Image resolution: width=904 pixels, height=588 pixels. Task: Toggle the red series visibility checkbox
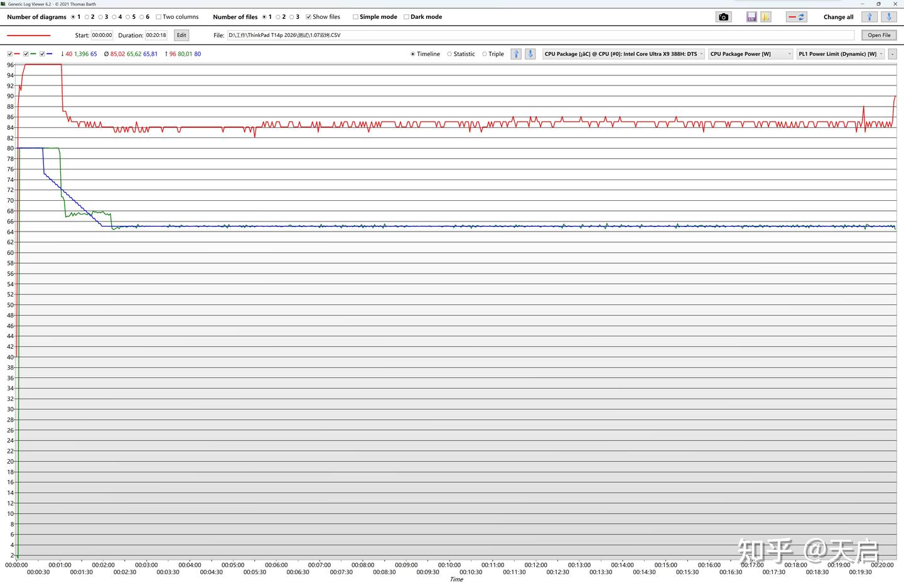pos(10,54)
